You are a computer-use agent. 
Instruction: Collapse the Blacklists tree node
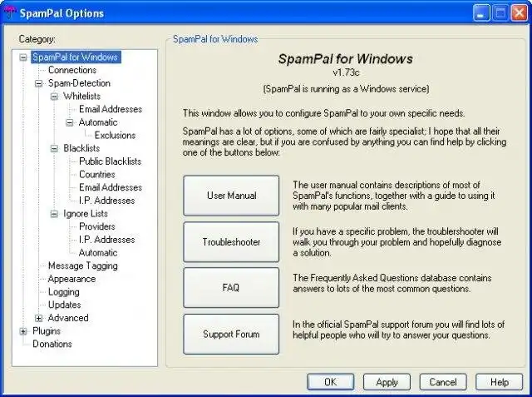54,148
